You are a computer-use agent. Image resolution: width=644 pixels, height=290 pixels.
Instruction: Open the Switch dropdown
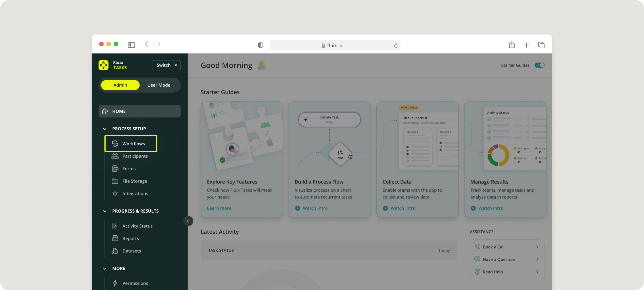click(x=166, y=65)
